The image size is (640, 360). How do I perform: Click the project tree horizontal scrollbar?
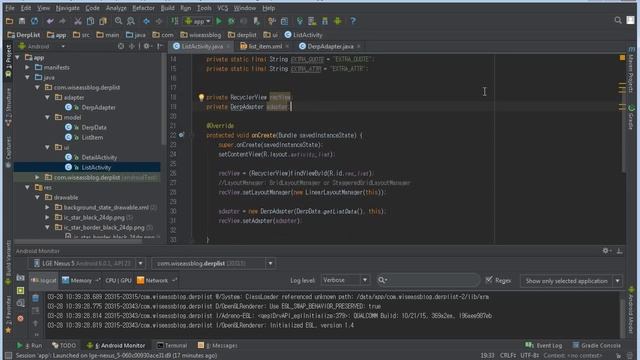point(78,242)
